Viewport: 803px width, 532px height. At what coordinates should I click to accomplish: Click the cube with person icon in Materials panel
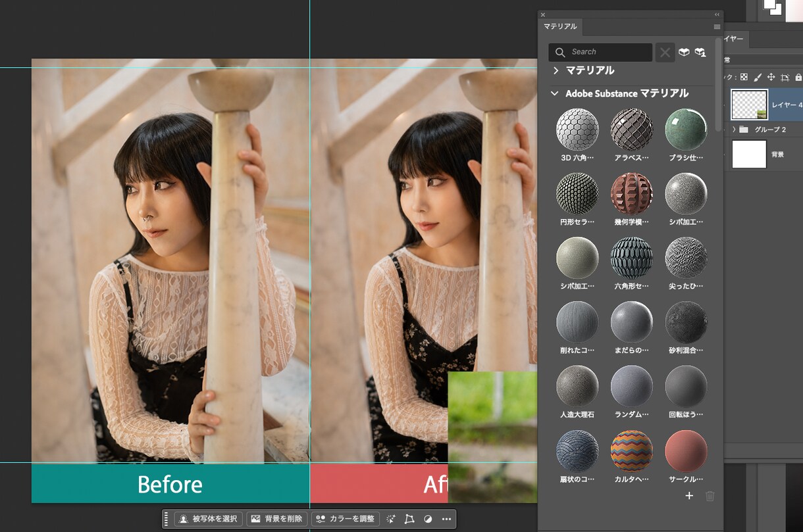tap(700, 52)
